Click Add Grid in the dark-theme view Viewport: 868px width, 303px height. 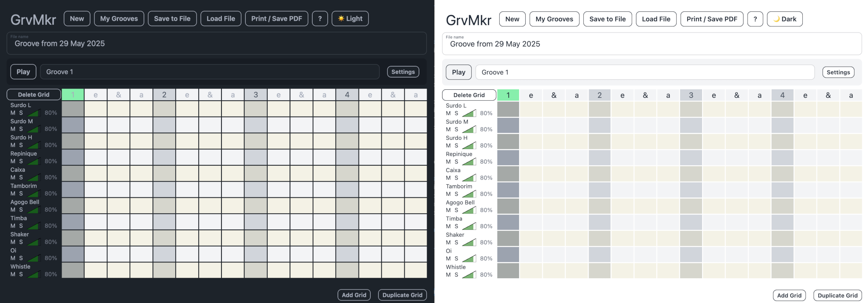[354, 295]
